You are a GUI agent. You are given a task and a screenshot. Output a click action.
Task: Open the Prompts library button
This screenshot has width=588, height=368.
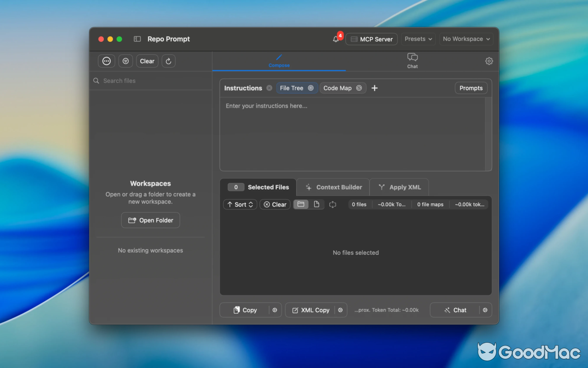click(471, 88)
